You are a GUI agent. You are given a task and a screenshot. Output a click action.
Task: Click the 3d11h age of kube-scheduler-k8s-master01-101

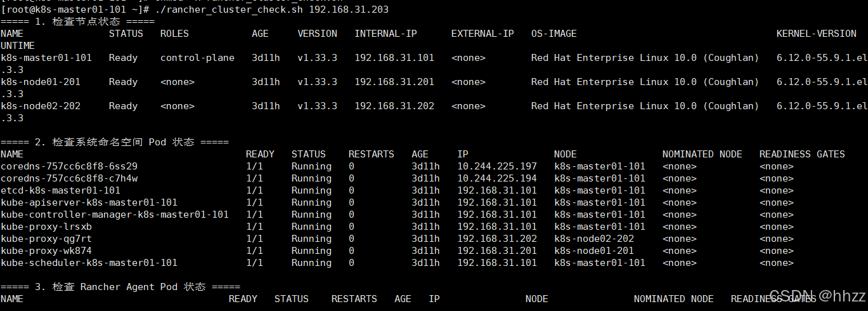click(x=425, y=263)
